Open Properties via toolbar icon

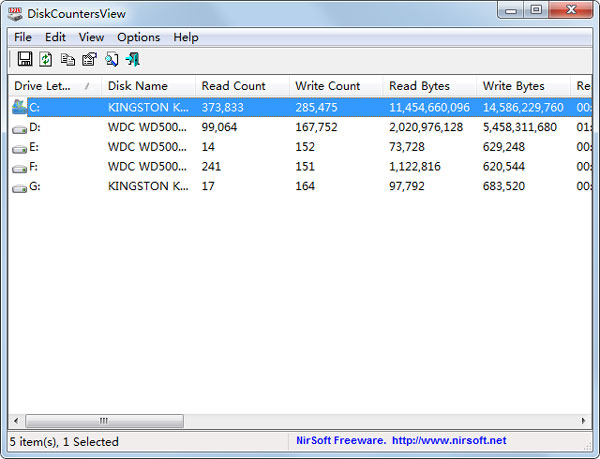pyautogui.click(x=89, y=59)
